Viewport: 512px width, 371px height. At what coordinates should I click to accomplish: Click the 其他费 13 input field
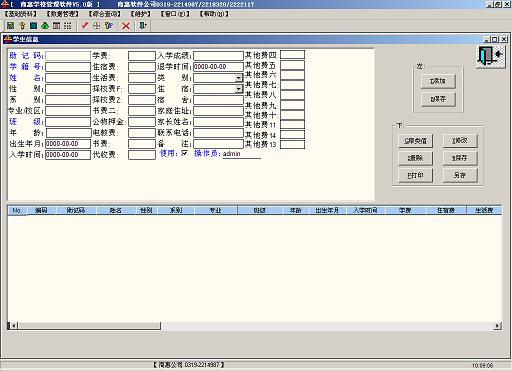click(292, 144)
